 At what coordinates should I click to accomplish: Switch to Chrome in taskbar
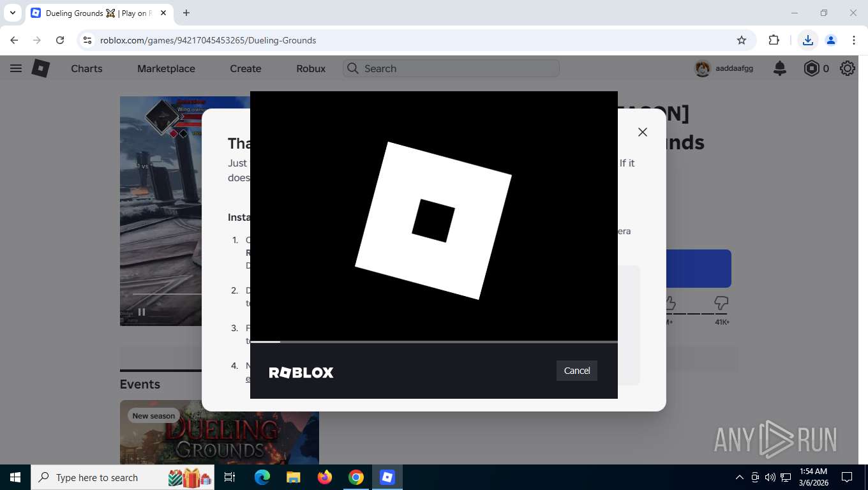[x=356, y=477]
